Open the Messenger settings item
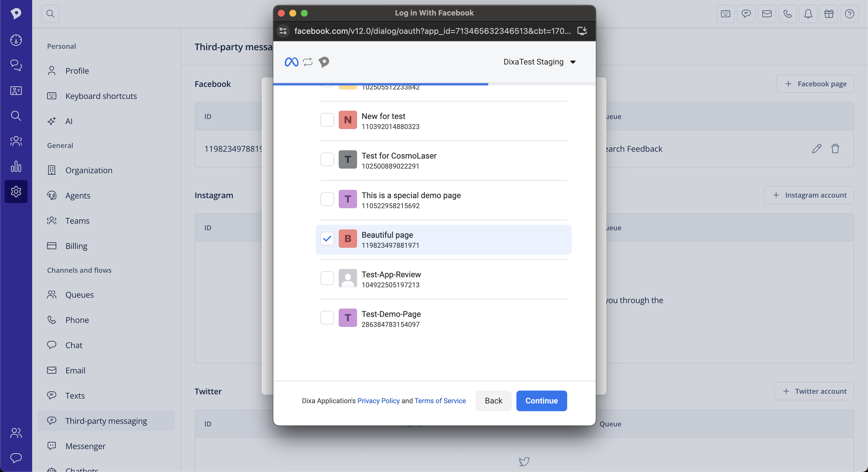Viewport: 868px width, 472px height. point(106,446)
